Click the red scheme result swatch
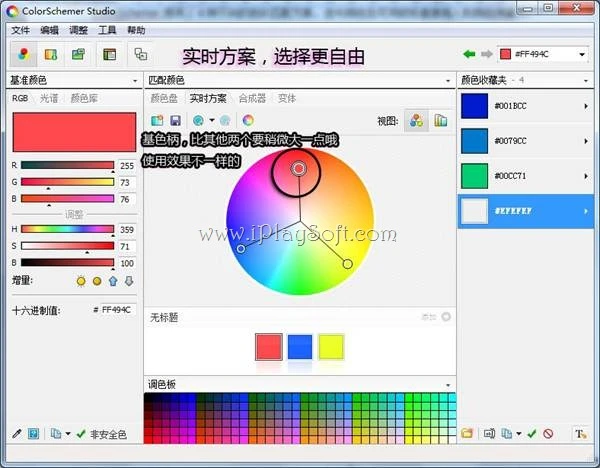The height and width of the screenshot is (468, 600). [269, 347]
